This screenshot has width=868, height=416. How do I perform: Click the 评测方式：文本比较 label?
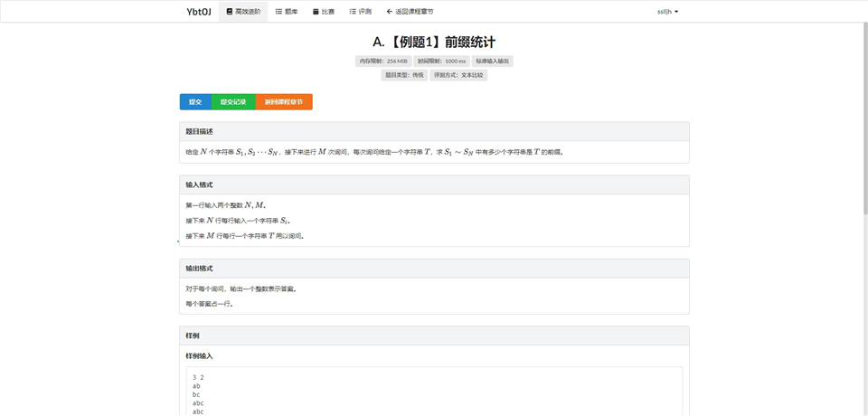pyautogui.click(x=458, y=75)
